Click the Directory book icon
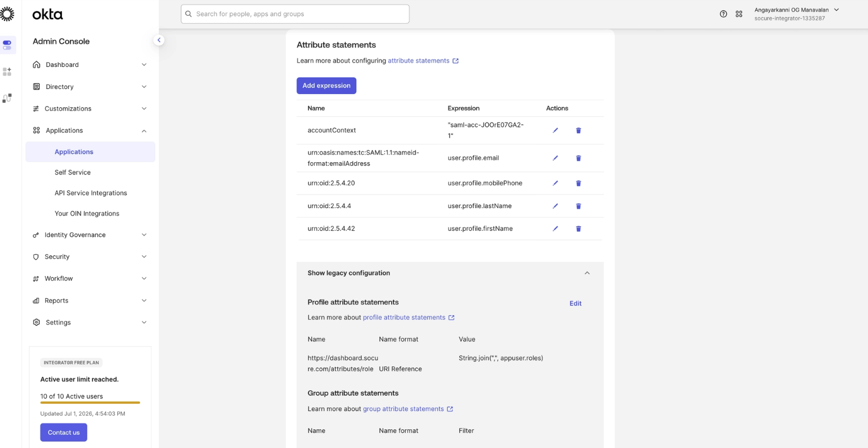The height and width of the screenshot is (448, 868). [36, 87]
